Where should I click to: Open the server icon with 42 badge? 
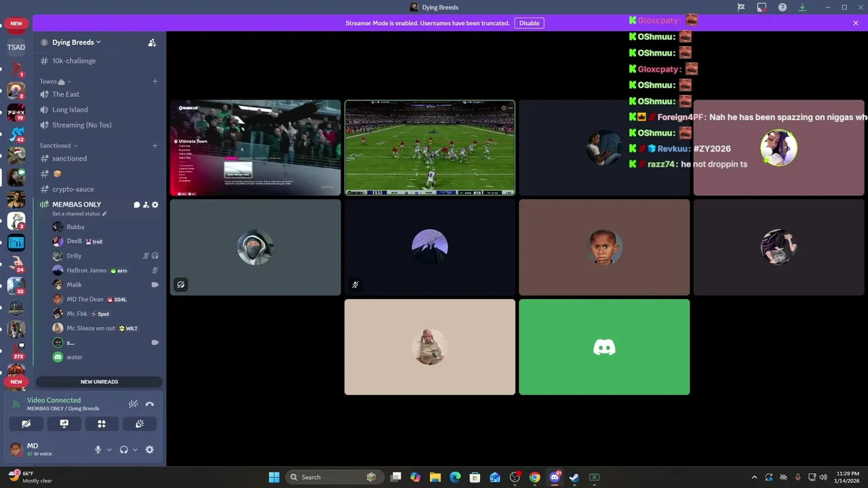pyautogui.click(x=16, y=134)
